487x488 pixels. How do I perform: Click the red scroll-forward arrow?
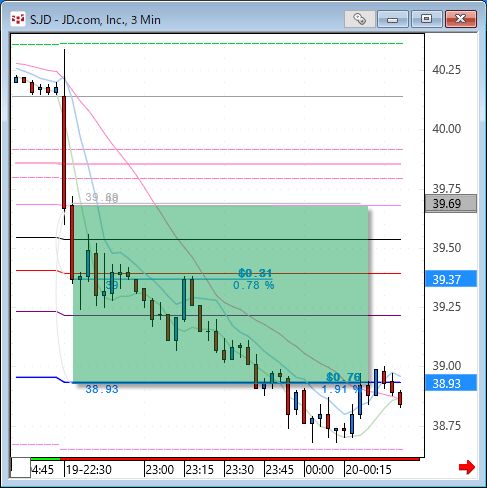pyautogui.click(x=467, y=467)
